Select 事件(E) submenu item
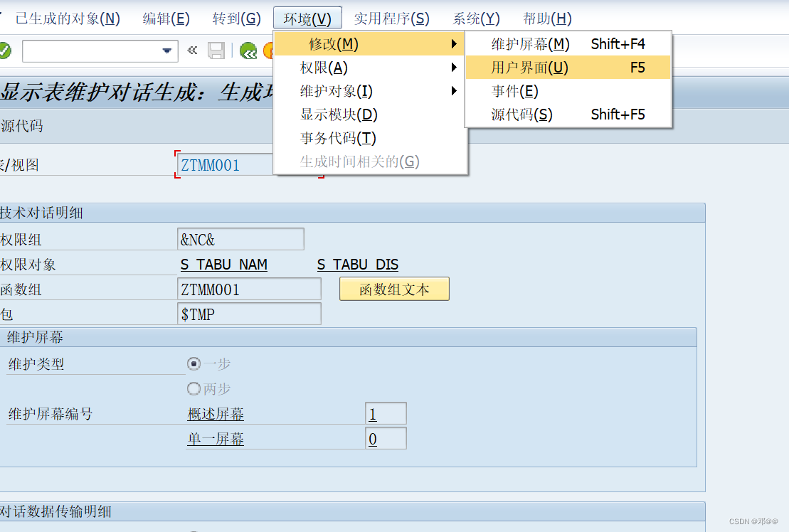 [x=568, y=91]
